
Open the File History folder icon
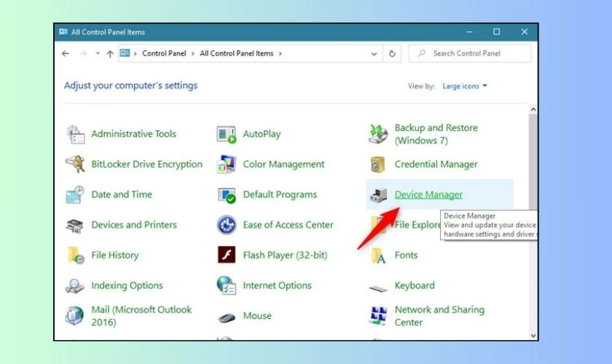pyautogui.click(x=76, y=256)
